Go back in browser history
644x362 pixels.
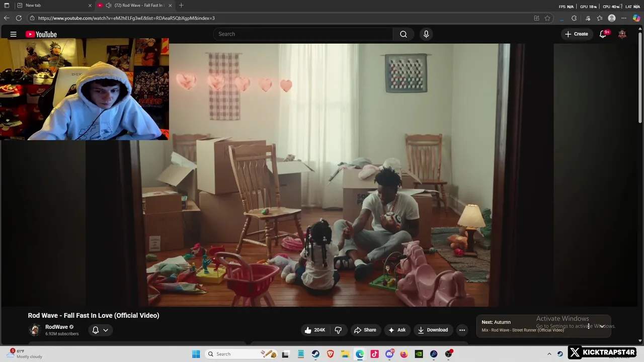click(x=7, y=18)
